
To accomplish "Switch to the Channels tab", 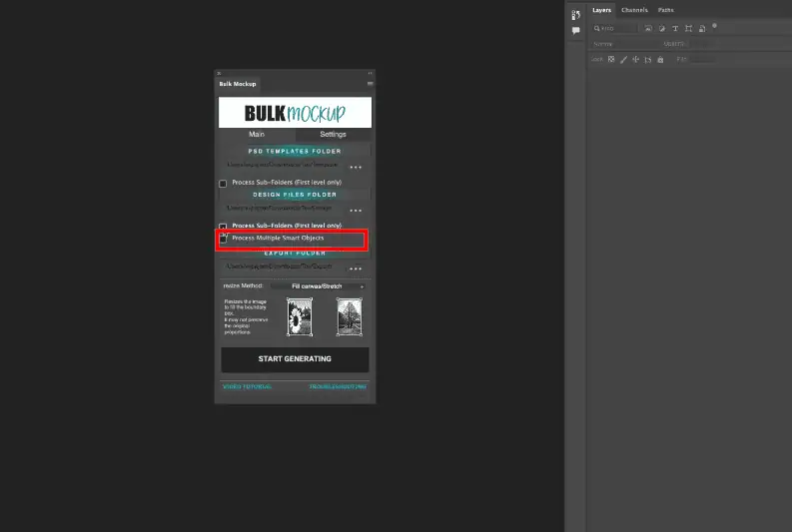I will click(x=634, y=10).
